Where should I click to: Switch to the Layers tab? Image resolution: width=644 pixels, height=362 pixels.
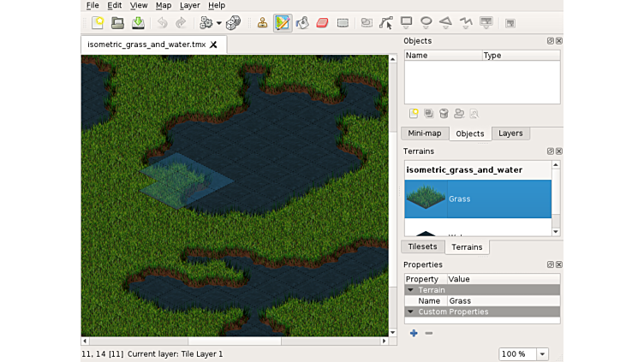pyautogui.click(x=510, y=134)
